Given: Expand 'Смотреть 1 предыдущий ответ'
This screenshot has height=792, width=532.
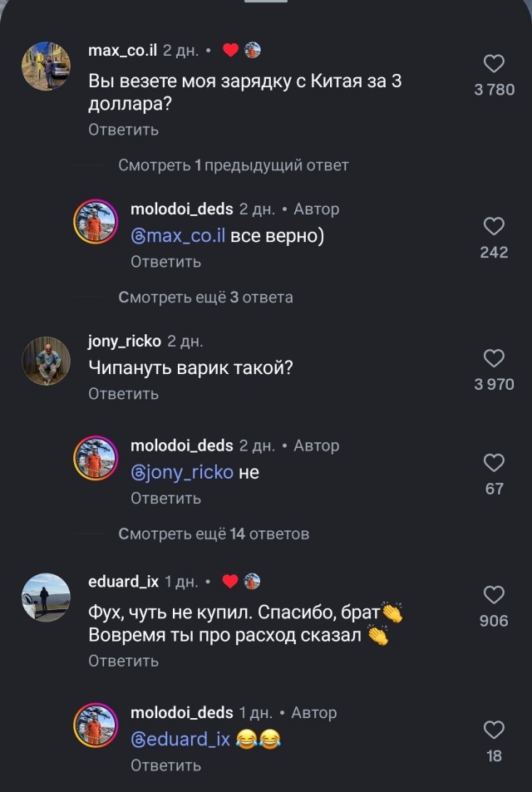Looking at the screenshot, I should coord(218,165).
